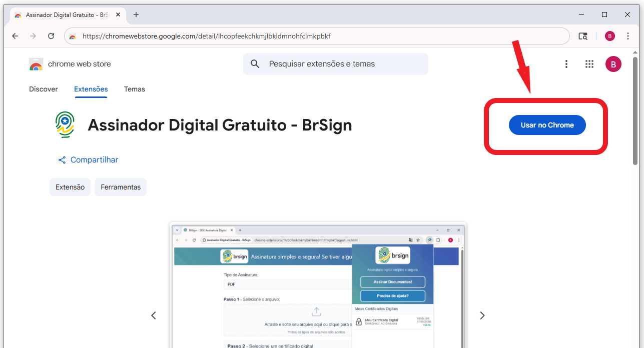Click the Assinador Digital Gratuito - BrSign heading

click(x=220, y=125)
